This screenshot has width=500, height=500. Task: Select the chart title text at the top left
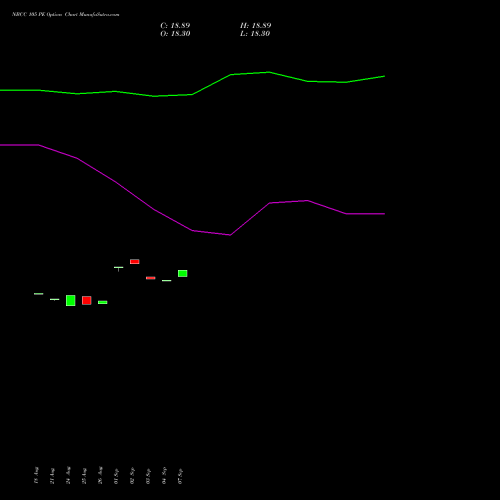66,15
